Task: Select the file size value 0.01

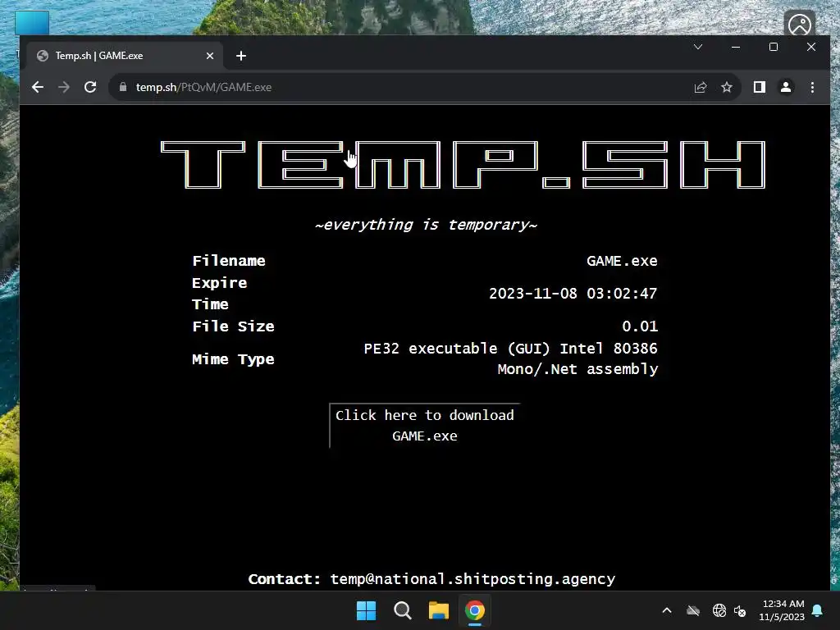Action: pyautogui.click(x=640, y=326)
